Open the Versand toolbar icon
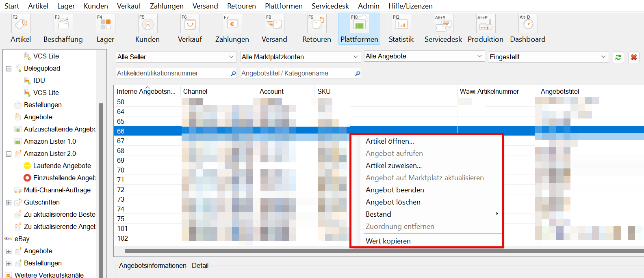 coord(274,24)
